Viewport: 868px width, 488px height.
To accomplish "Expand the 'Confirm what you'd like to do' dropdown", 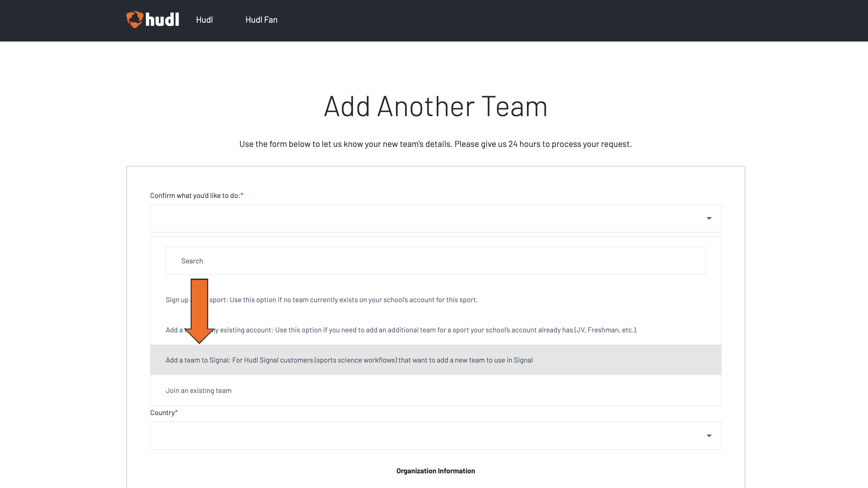I will point(435,218).
